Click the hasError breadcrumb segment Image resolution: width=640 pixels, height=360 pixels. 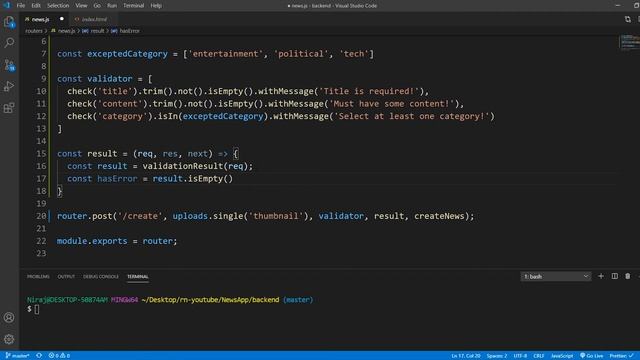126,31
